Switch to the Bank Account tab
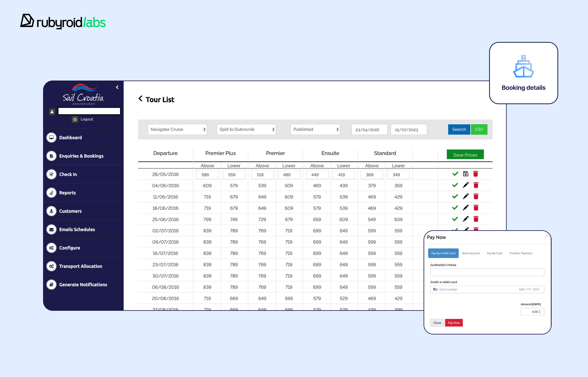Screen dimensions: 588x377 pyautogui.click(x=471, y=253)
